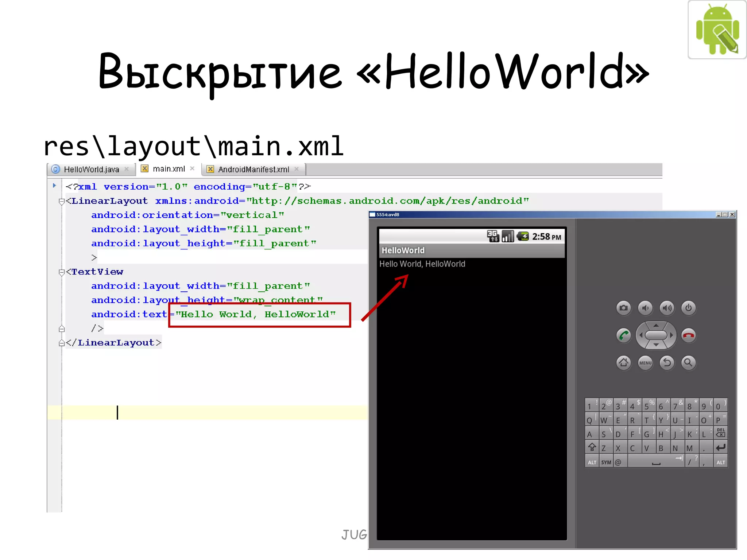Click D-pad up arrow
The height and width of the screenshot is (560, 747).
656,325
